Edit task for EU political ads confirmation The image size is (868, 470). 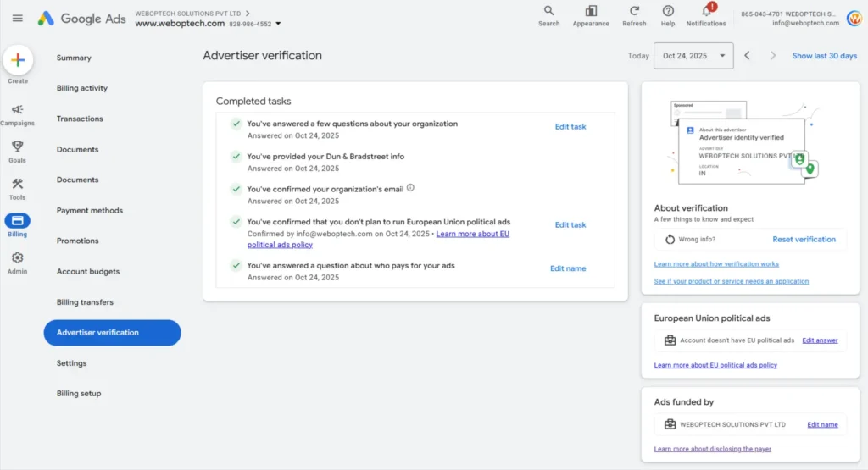(x=570, y=225)
